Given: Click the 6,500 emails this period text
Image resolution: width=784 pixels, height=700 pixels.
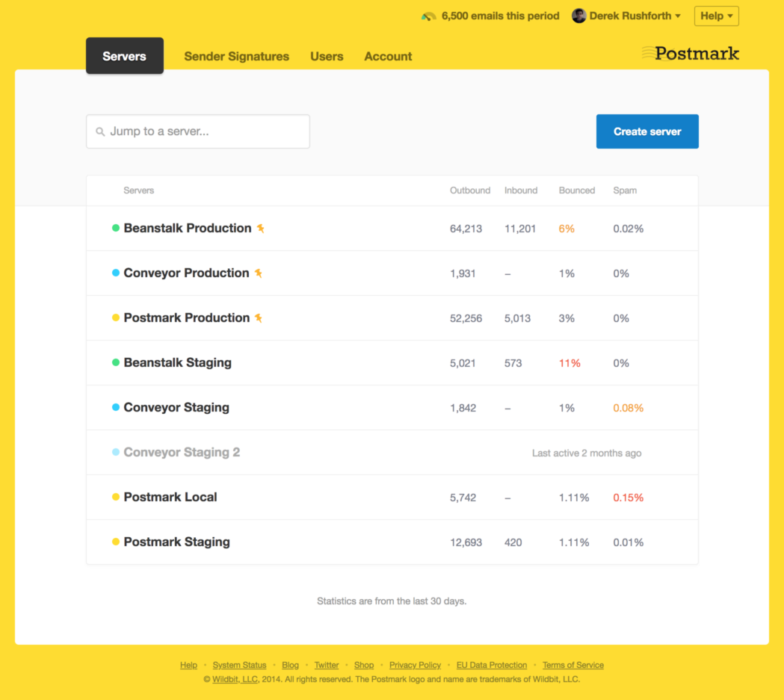Looking at the screenshot, I should tap(500, 16).
